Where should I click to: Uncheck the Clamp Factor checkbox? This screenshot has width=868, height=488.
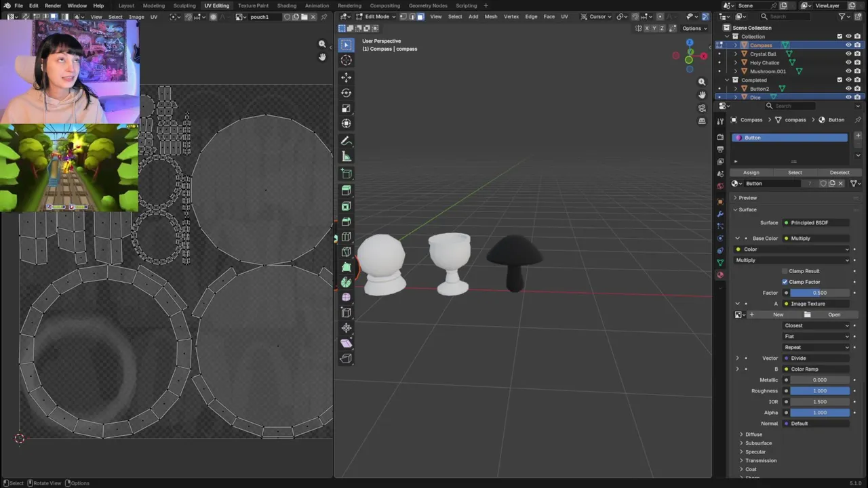785,282
